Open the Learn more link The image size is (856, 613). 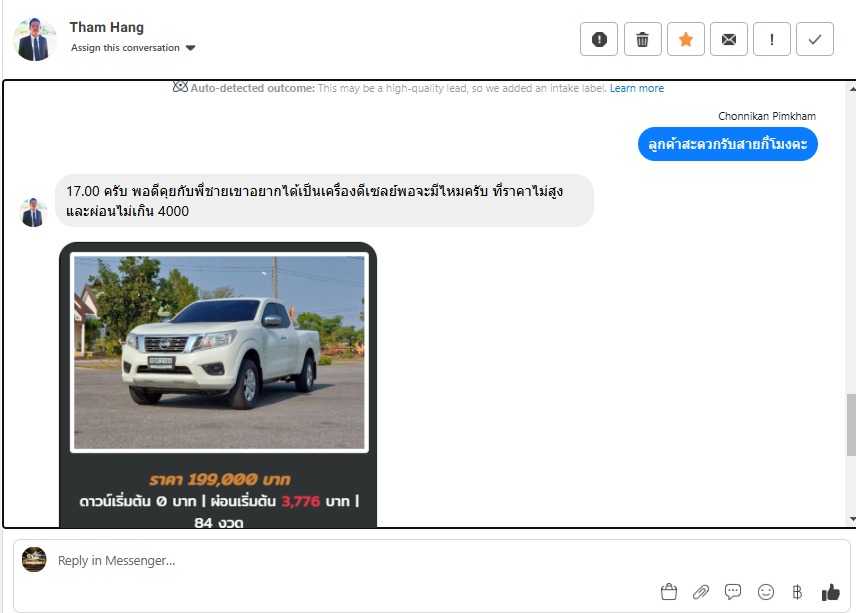pyautogui.click(x=637, y=88)
